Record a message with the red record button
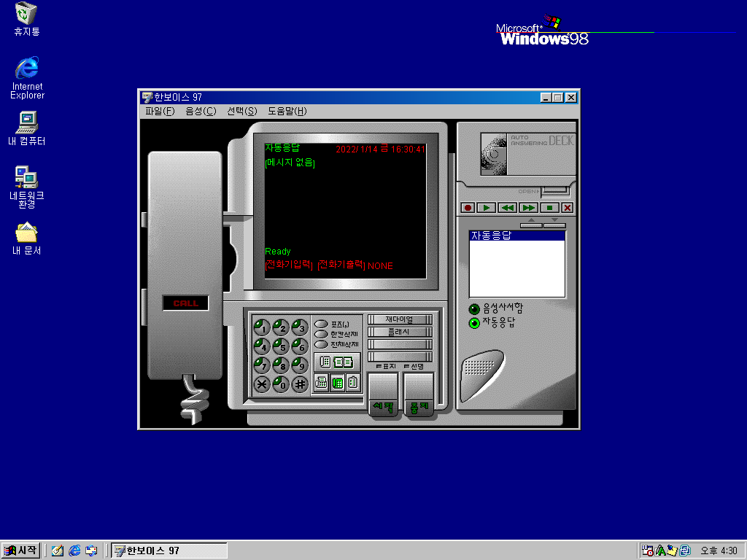747x560 pixels. tap(468, 208)
